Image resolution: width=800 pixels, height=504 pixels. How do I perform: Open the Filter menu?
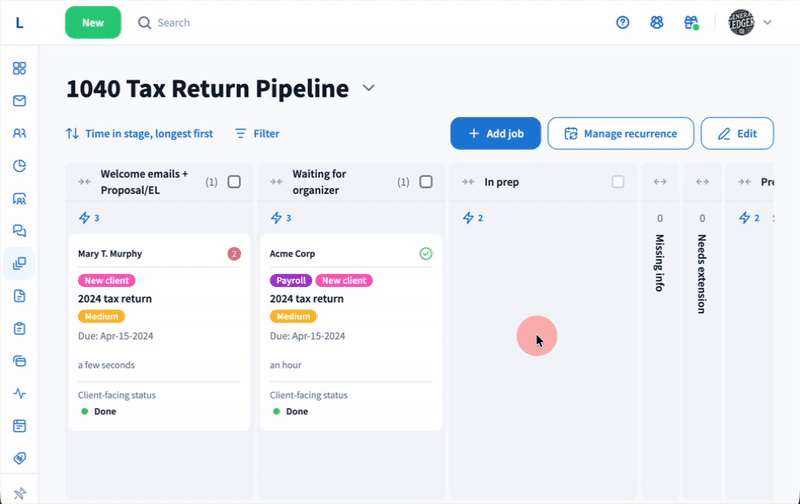click(x=257, y=133)
